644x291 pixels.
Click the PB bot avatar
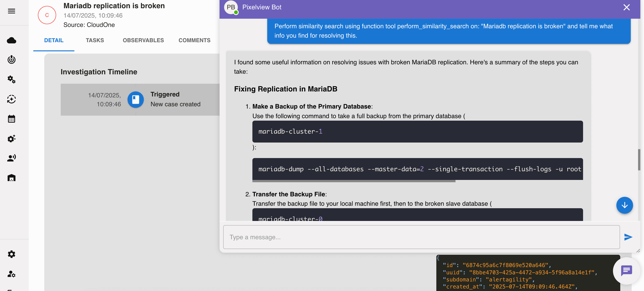[x=231, y=8]
